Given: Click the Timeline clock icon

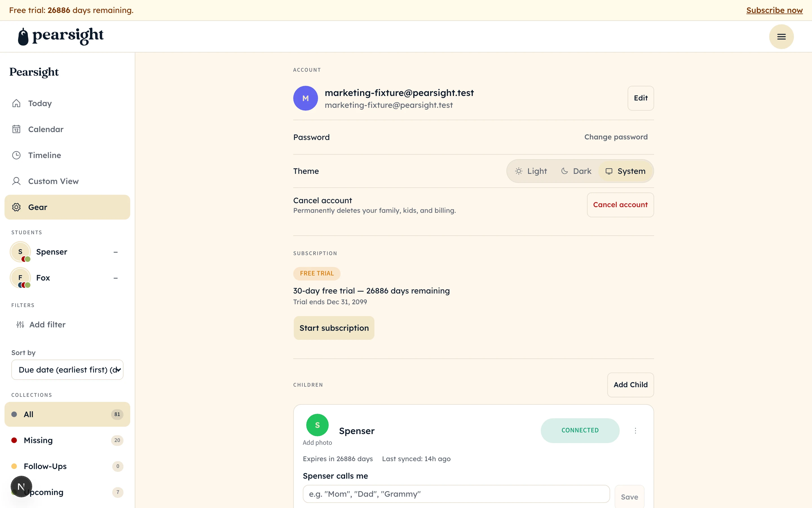Looking at the screenshot, I should click(16, 155).
